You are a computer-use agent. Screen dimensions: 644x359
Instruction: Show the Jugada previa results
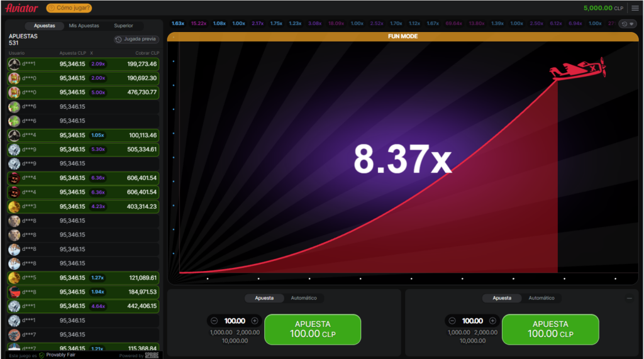135,39
